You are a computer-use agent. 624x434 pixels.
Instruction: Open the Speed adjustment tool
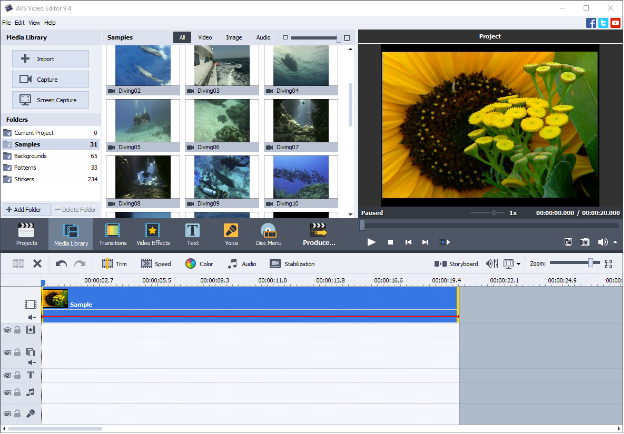pyautogui.click(x=156, y=264)
